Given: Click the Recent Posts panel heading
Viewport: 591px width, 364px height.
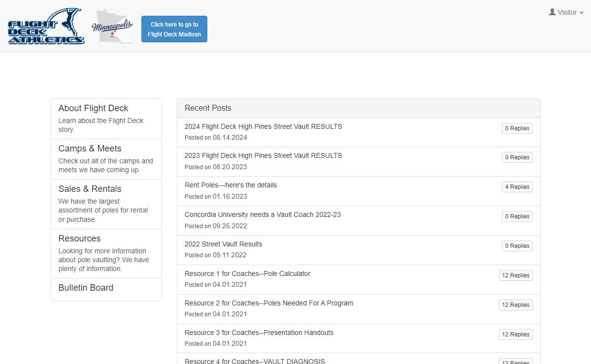Looking at the screenshot, I should coord(359,108).
